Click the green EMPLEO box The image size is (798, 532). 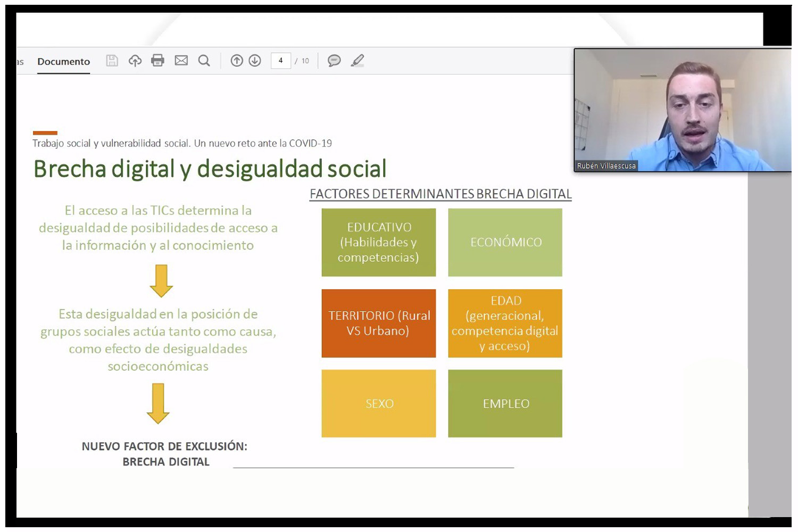(x=505, y=403)
